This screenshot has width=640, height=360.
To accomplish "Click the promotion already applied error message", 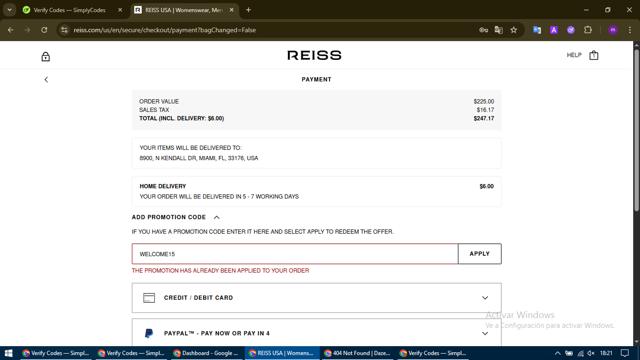I will (220, 271).
